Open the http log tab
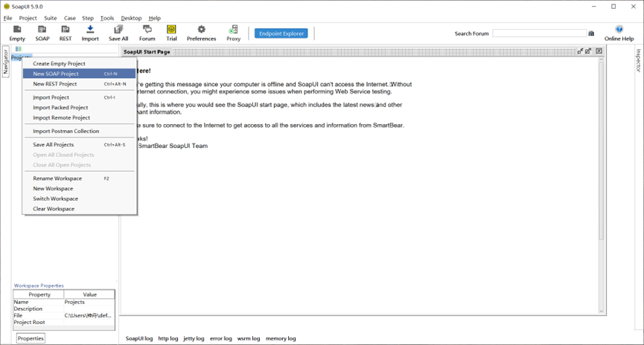 click(x=168, y=338)
